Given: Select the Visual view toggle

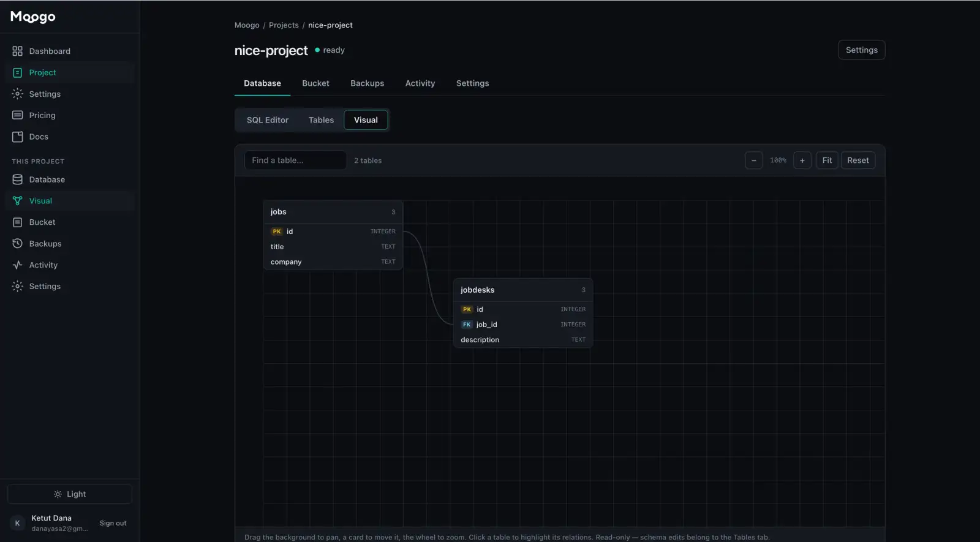Looking at the screenshot, I should tap(366, 120).
